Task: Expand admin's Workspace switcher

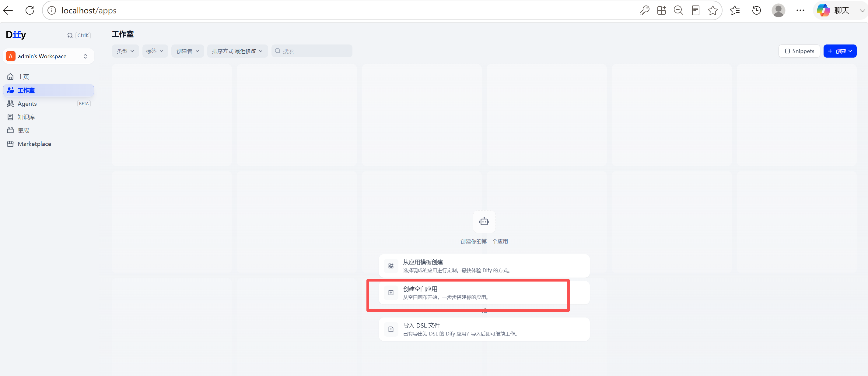Action: (48, 56)
